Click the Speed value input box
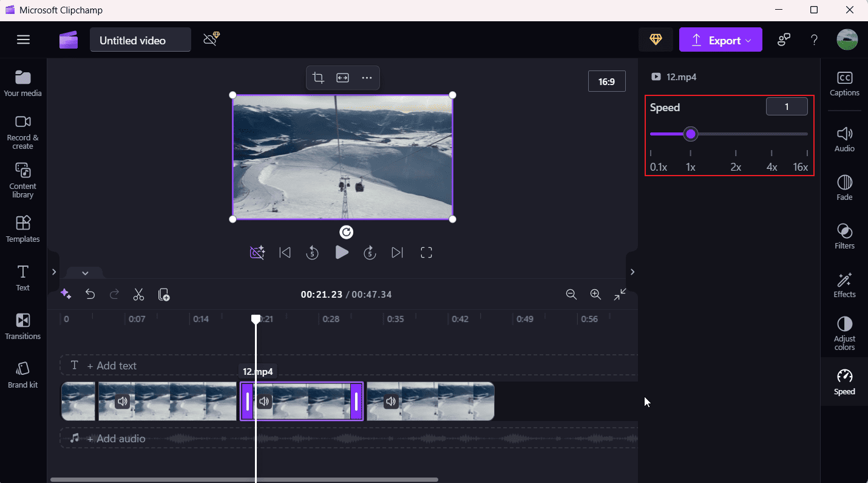This screenshot has height=483, width=868. coord(787,107)
